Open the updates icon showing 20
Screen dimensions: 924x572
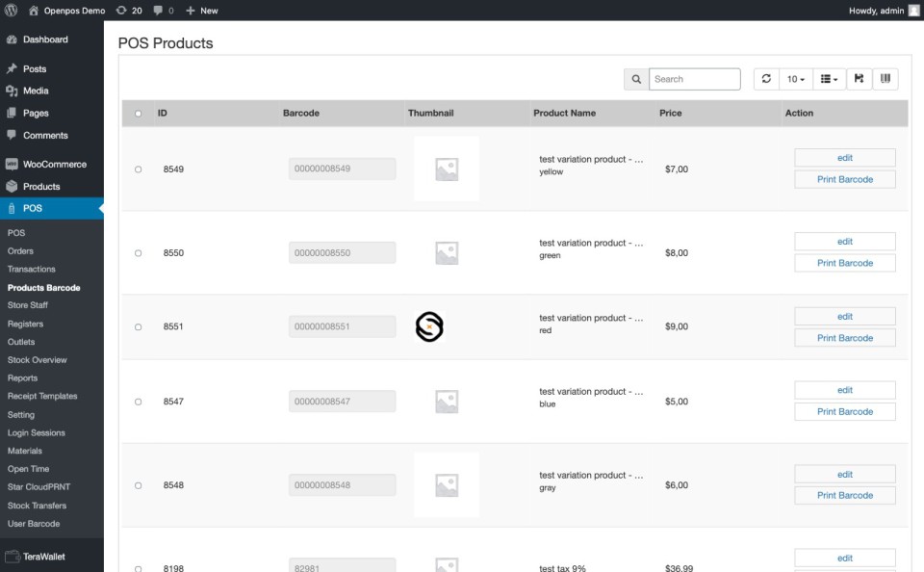coord(129,11)
